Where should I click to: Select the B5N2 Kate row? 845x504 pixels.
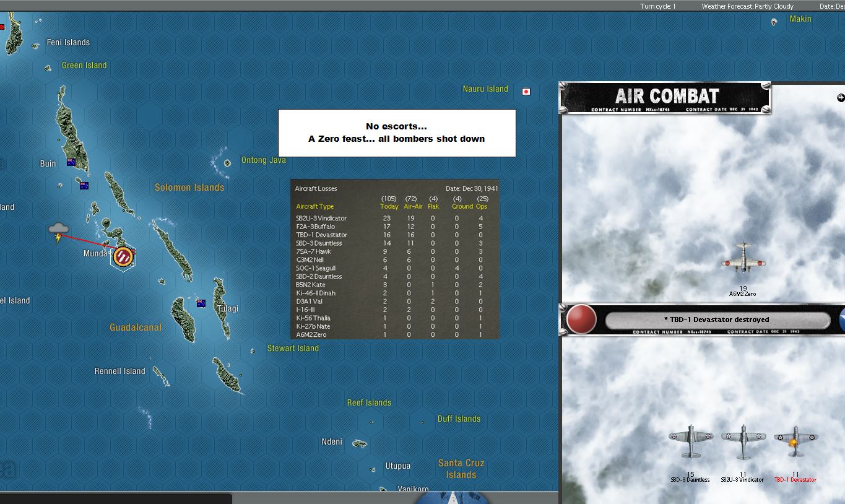[x=395, y=285]
